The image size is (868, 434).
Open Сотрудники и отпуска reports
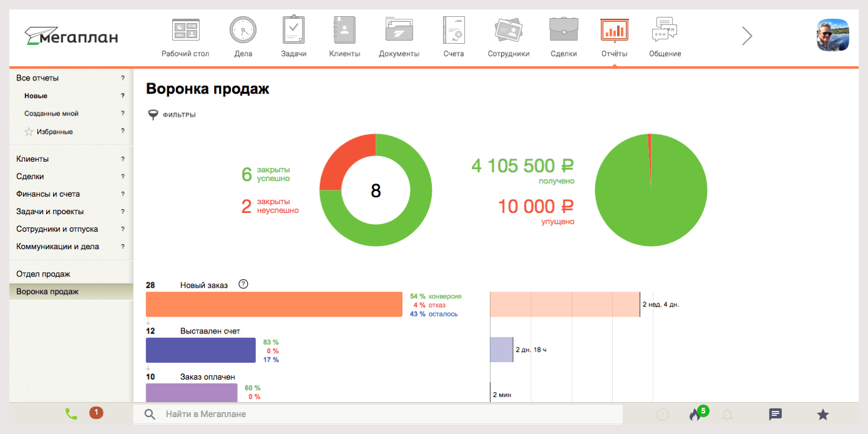pyautogui.click(x=57, y=229)
